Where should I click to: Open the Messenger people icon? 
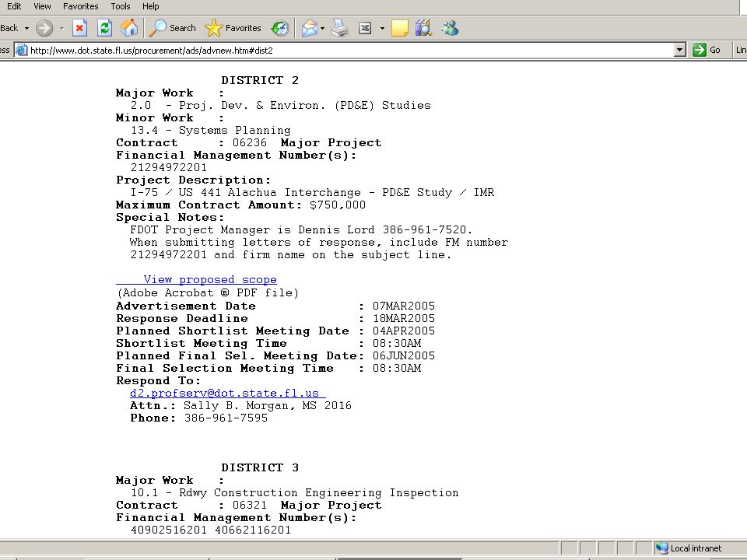tap(450, 28)
